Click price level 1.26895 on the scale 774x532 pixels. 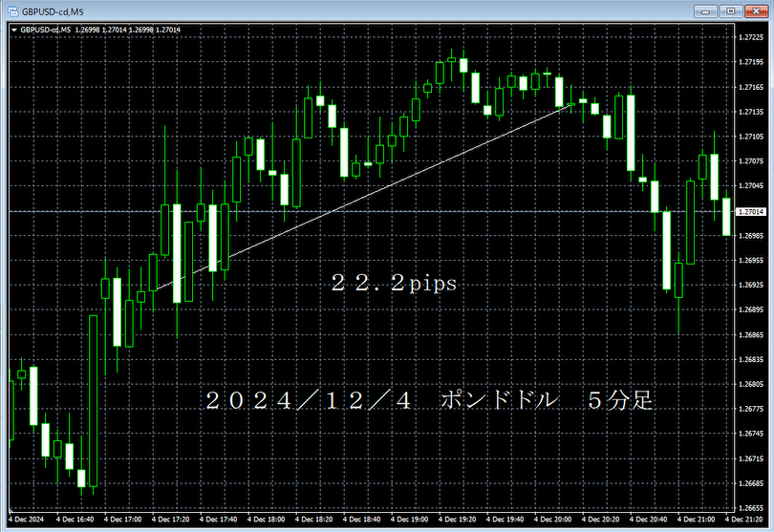(751, 309)
